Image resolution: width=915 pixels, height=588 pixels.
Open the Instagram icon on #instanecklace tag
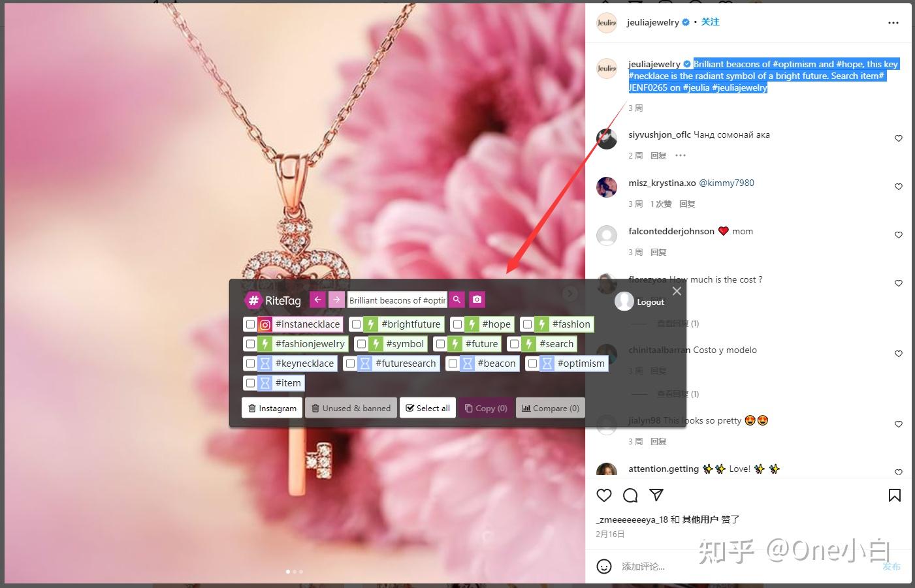point(265,324)
